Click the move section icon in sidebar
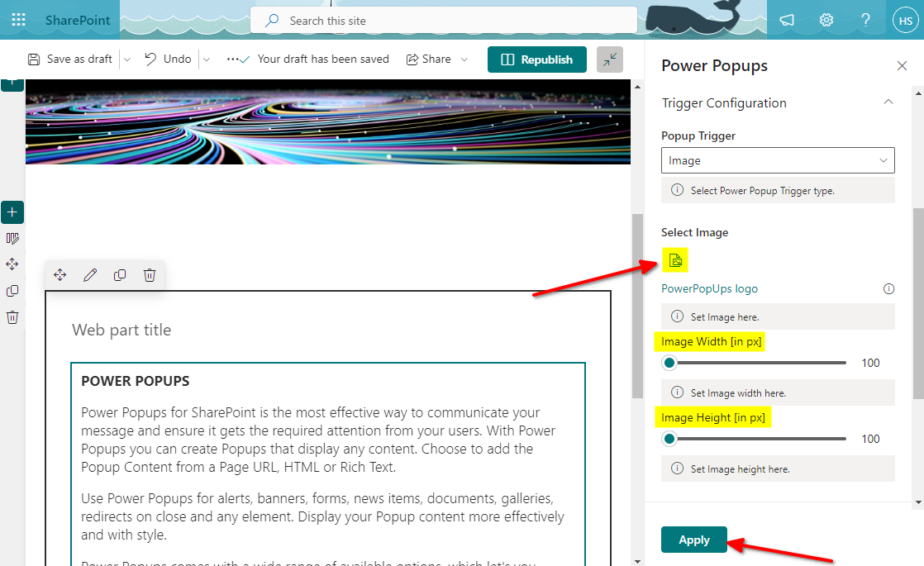The image size is (924, 566). click(12, 264)
